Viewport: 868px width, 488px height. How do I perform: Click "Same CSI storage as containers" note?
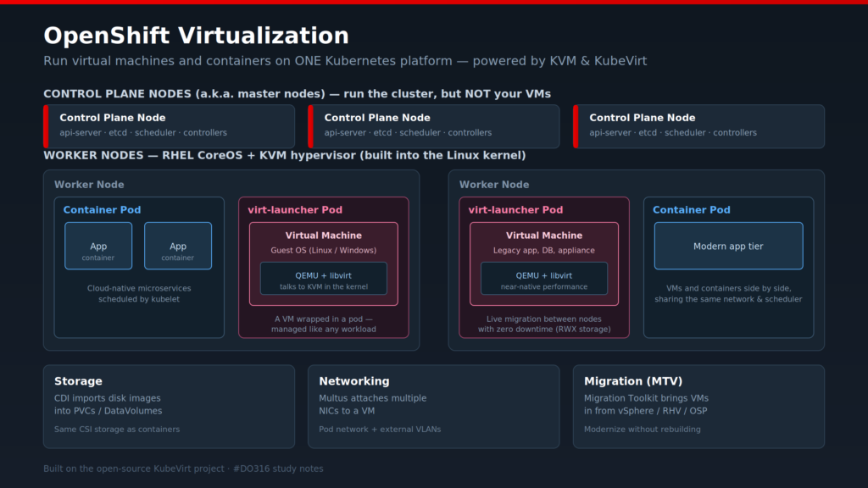click(117, 430)
